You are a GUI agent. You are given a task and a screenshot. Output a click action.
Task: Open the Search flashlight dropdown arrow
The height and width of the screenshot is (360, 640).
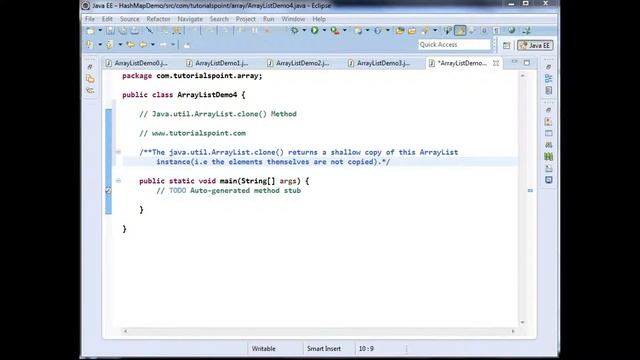[x=435, y=31]
